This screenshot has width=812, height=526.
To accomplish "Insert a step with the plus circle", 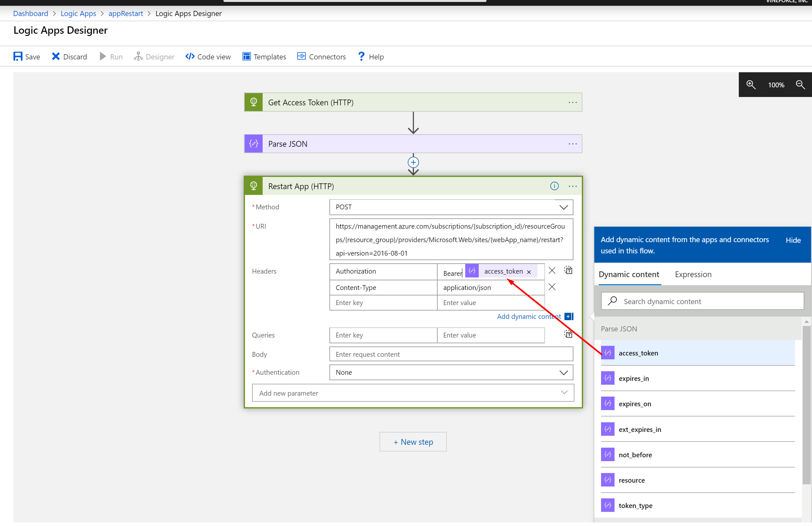I will (413, 162).
